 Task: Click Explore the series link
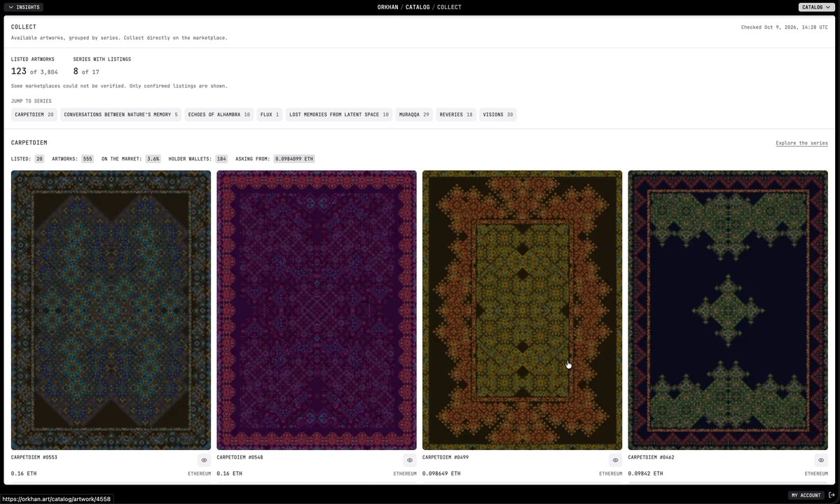point(801,143)
